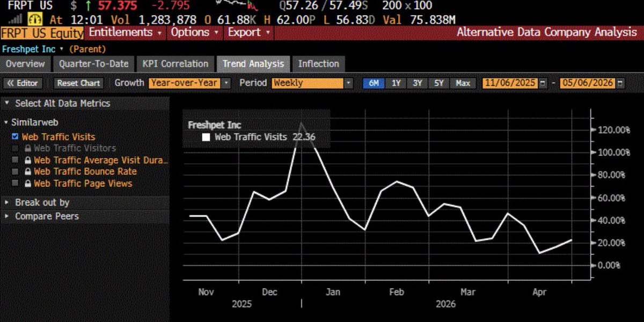
Task: Toggle the Web Traffic Bounce Rate checkbox
Action: pyautogui.click(x=15, y=172)
